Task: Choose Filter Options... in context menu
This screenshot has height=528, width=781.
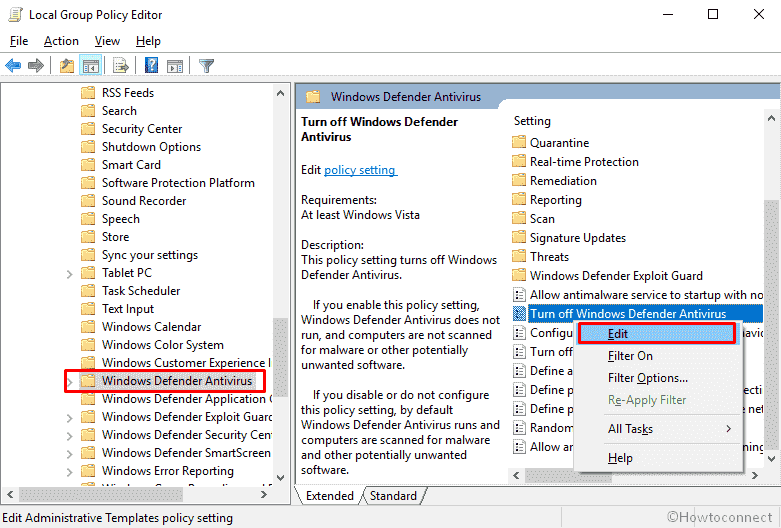Action: (657, 378)
